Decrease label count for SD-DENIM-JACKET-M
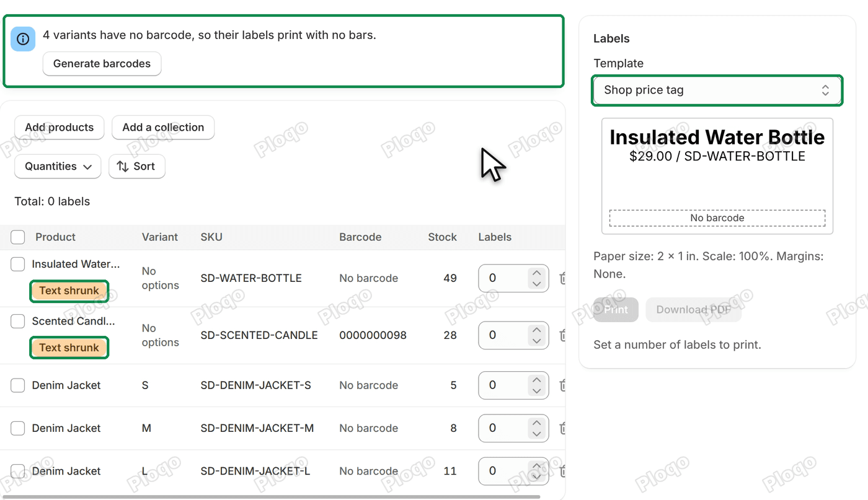 537,434
